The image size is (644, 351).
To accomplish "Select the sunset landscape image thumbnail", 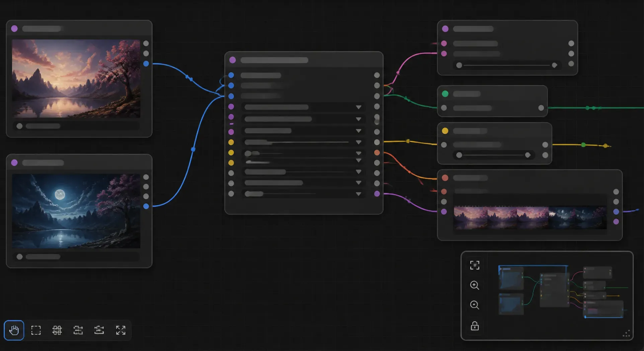I will (x=76, y=79).
